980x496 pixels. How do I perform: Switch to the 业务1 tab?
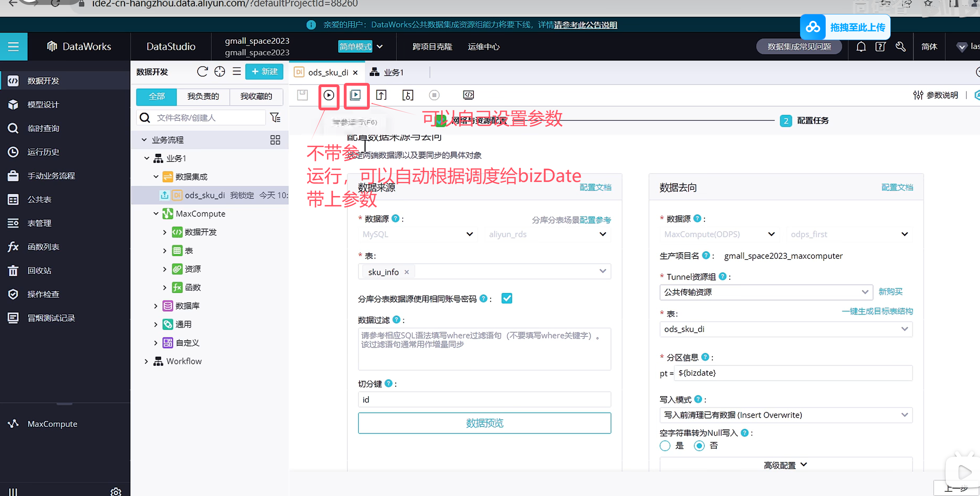(x=387, y=72)
